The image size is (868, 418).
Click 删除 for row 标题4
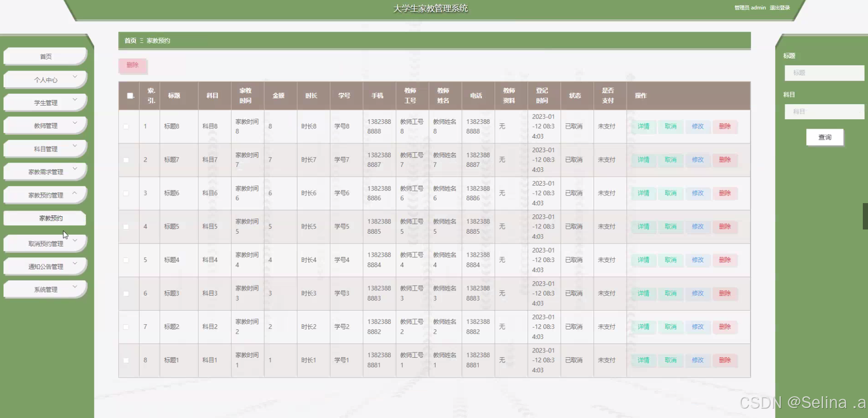point(725,260)
